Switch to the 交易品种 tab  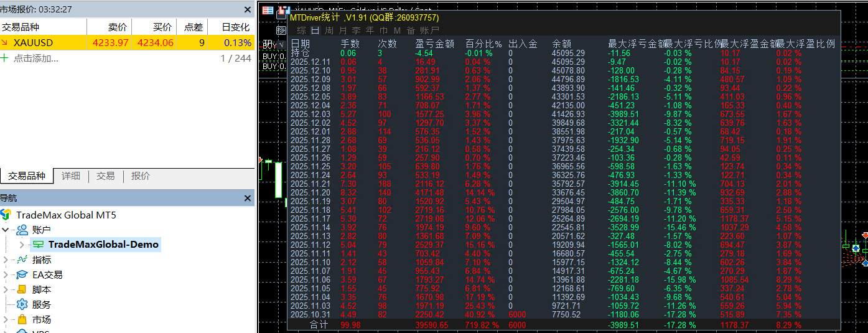tap(27, 176)
